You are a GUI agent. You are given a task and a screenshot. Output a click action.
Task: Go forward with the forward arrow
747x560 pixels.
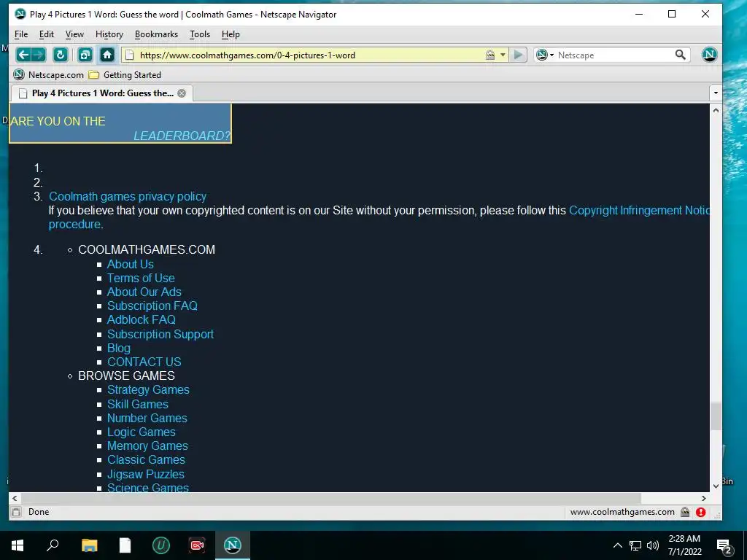point(39,55)
